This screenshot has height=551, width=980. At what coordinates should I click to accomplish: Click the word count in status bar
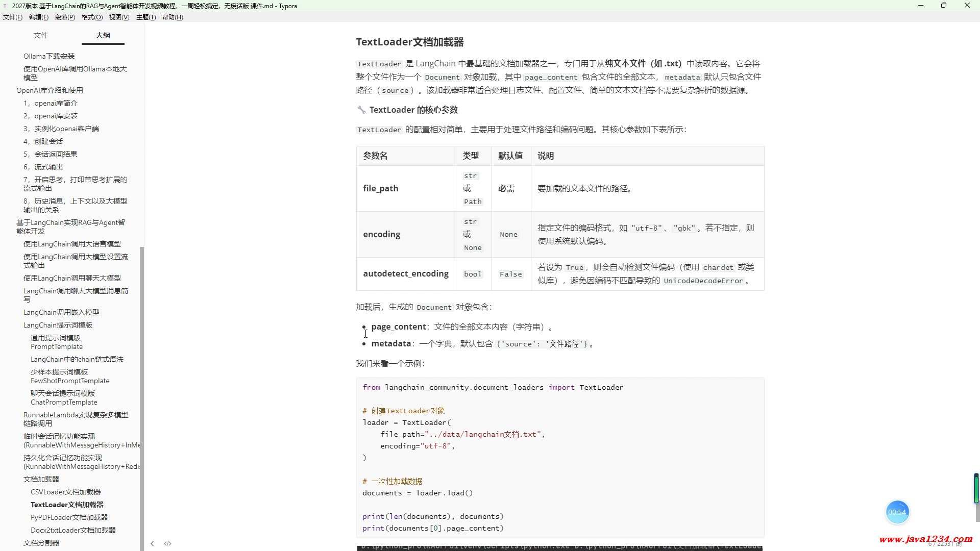click(944, 544)
